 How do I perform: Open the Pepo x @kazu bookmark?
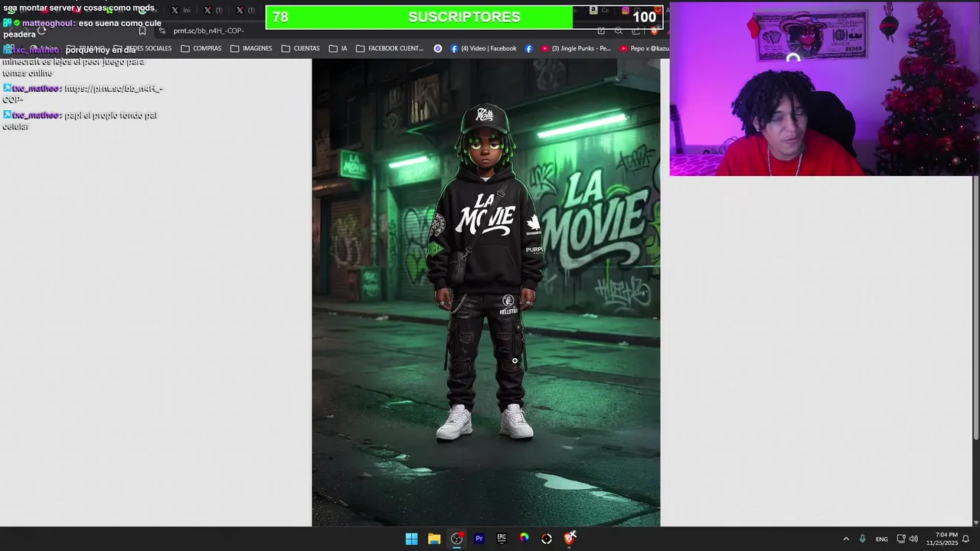(645, 48)
